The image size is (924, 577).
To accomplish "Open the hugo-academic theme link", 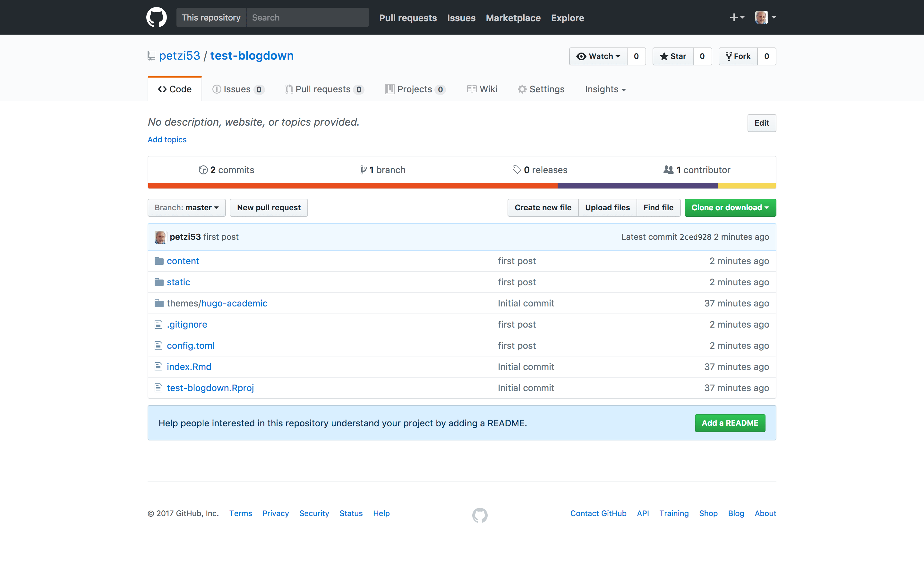I will [x=234, y=303].
